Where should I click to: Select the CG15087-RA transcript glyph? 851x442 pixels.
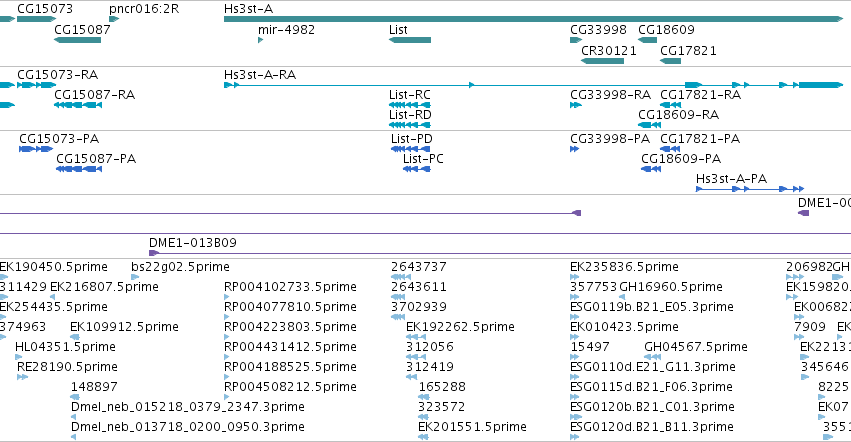(78, 105)
